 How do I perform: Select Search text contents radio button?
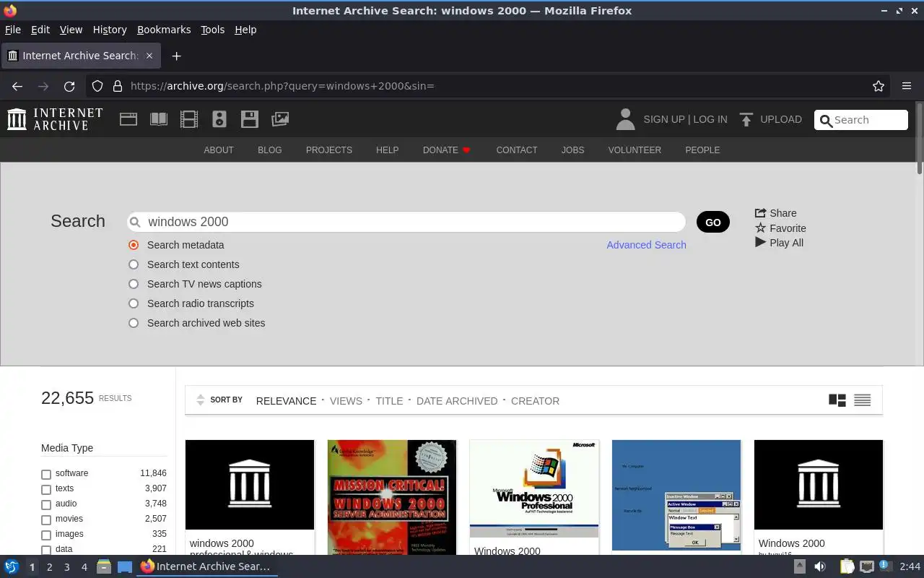click(134, 264)
